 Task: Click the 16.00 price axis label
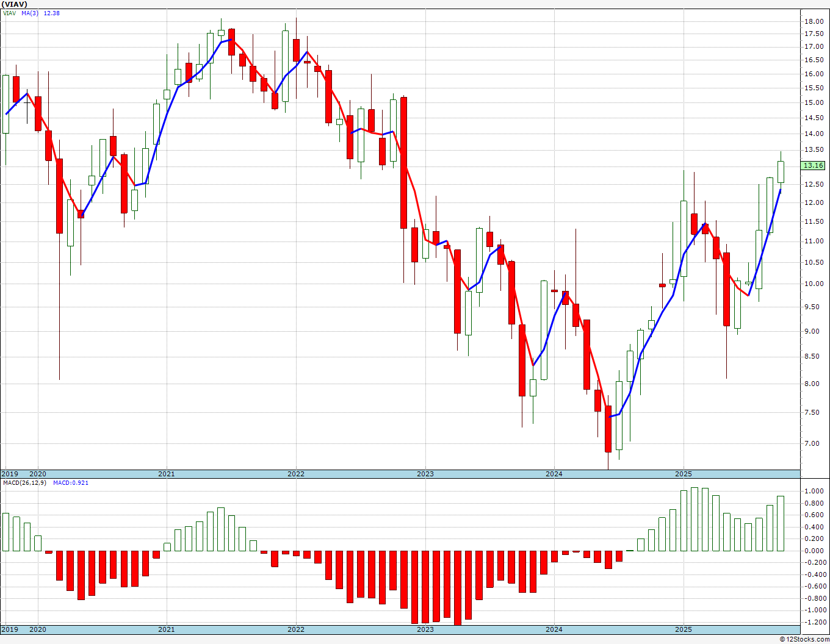[813, 74]
